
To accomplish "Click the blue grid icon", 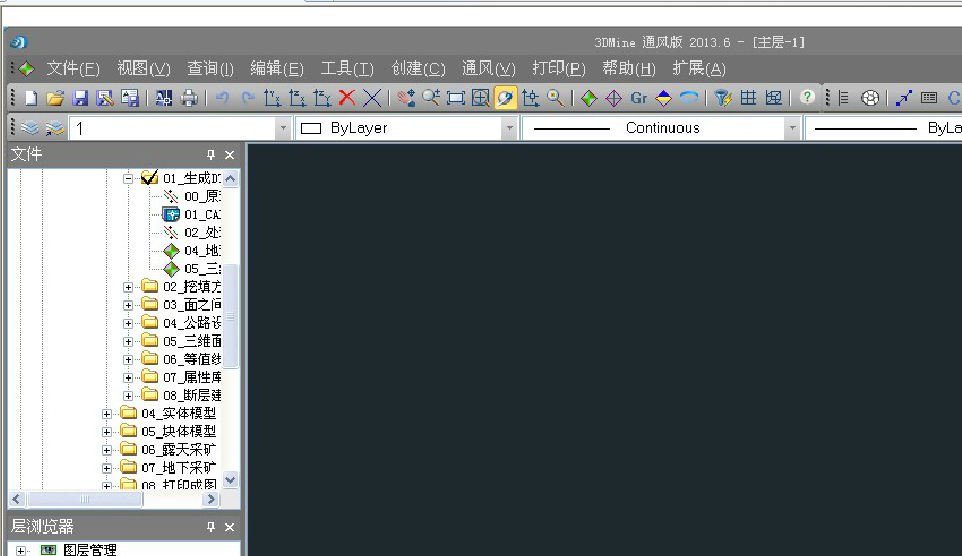I will click(x=748, y=98).
